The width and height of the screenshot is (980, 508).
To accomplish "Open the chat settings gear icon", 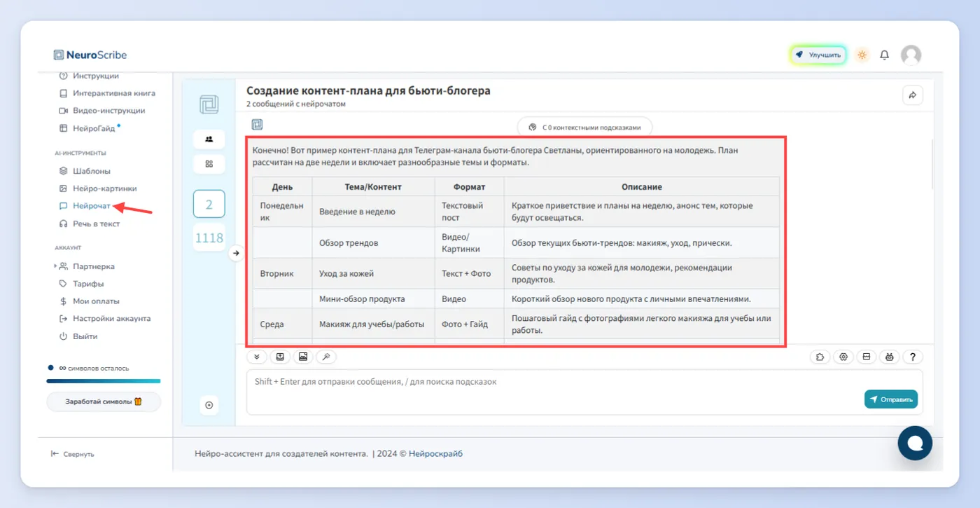I will pyautogui.click(x=843, y=357).
